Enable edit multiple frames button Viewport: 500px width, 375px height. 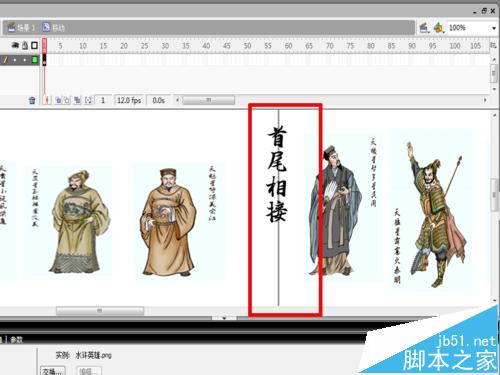tap(78, 100)
